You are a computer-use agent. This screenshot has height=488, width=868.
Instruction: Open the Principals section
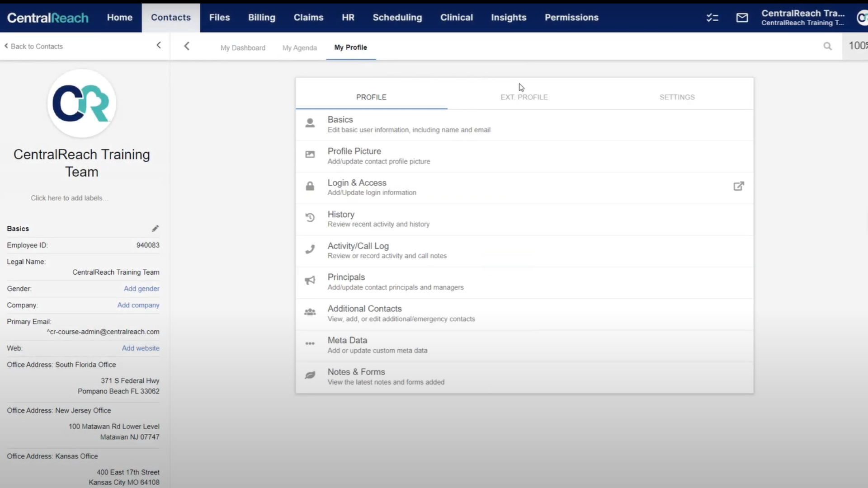coord(524,282)
